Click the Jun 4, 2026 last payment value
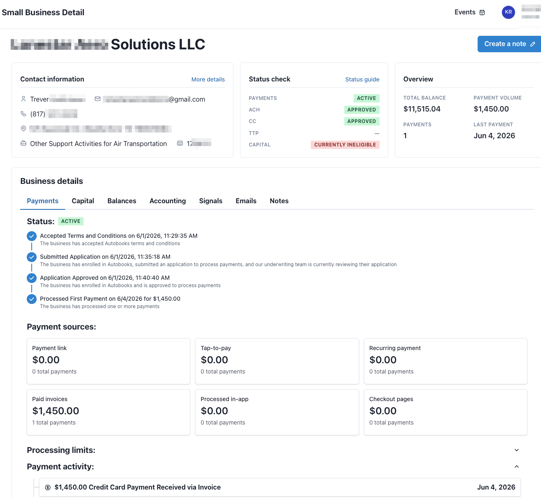 [x=494, y=136]
